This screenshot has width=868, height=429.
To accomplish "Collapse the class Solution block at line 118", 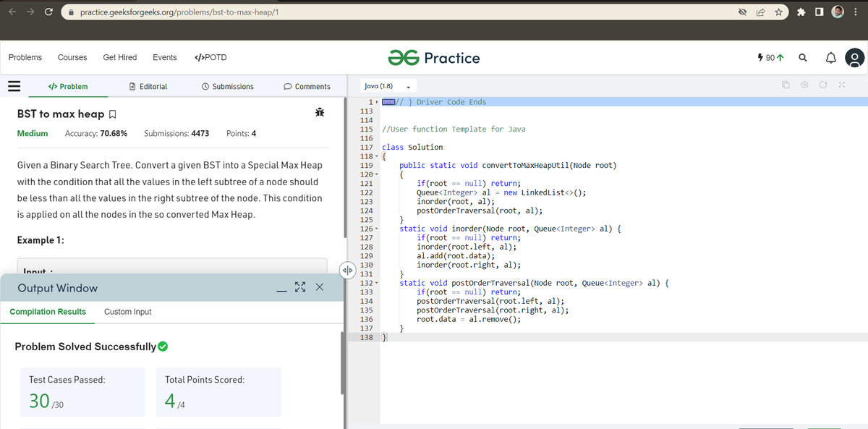I will [x=377, y=156].
